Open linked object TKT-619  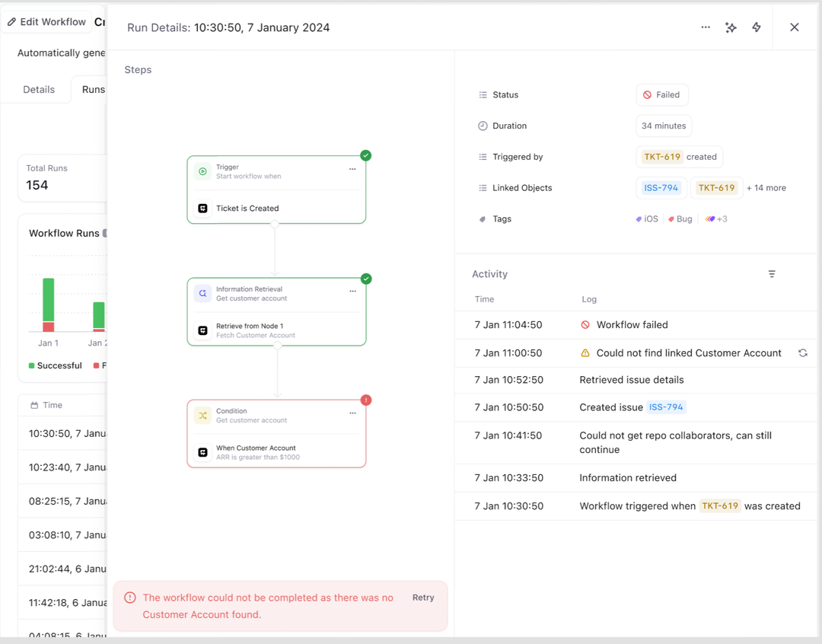click(717, 188)
